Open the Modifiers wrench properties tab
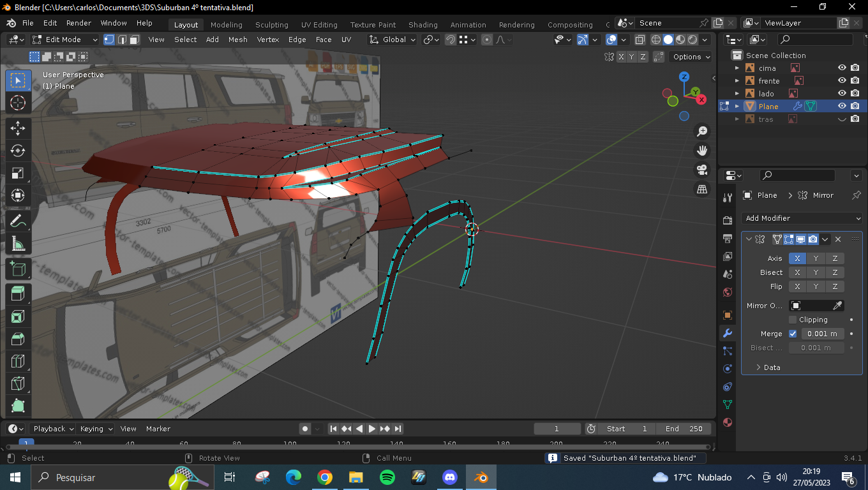The height and width of the screenshot is (490, 868). (x=727, y=333)
